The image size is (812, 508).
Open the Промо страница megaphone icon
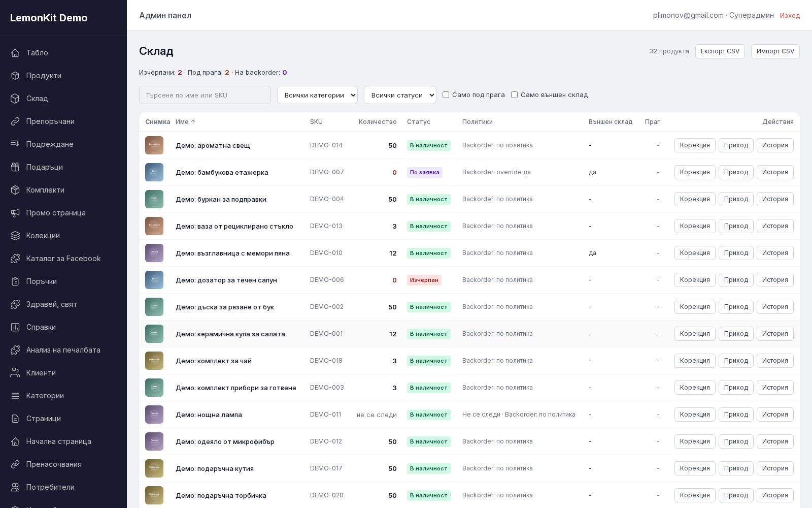point(15,213)
